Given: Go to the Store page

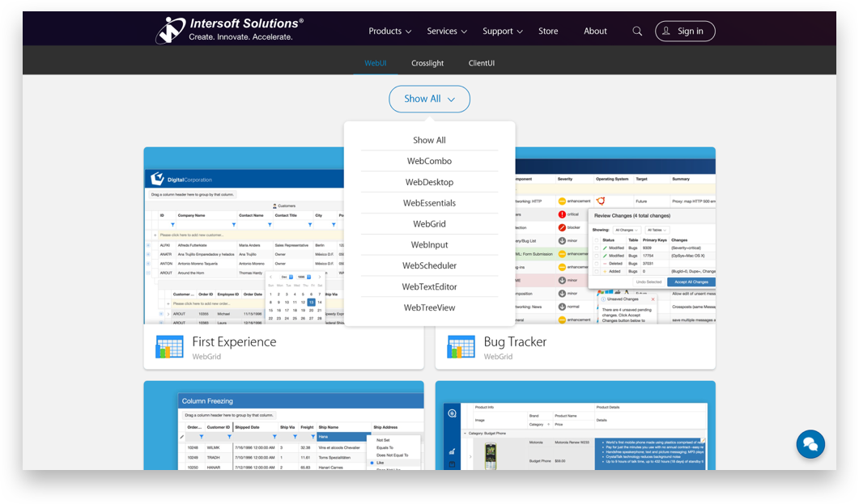Looking at the screenshot, I should click(x=548, y=32).
